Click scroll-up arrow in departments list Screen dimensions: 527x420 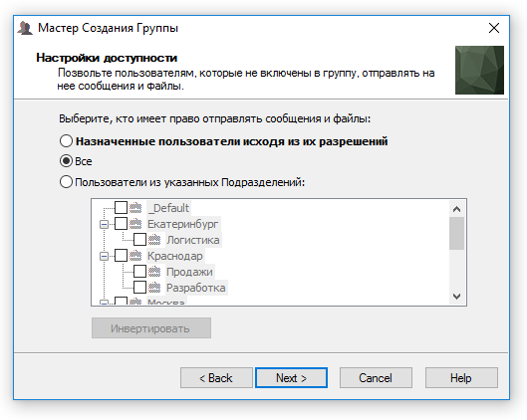pyautogui.click(x=456, y=209)
